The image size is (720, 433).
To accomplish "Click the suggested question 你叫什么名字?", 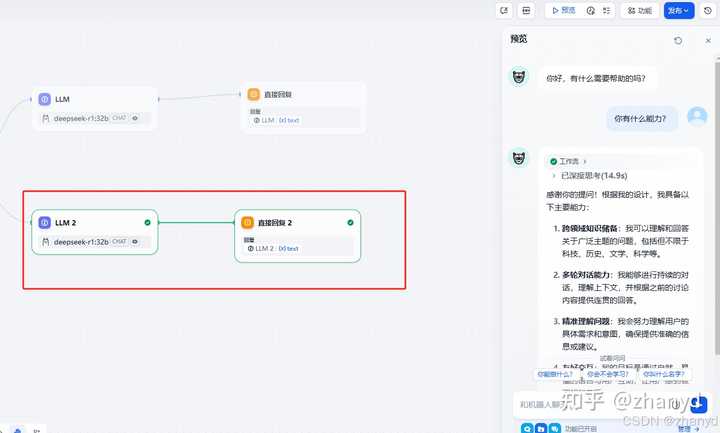I will click(x=663, y=374).
